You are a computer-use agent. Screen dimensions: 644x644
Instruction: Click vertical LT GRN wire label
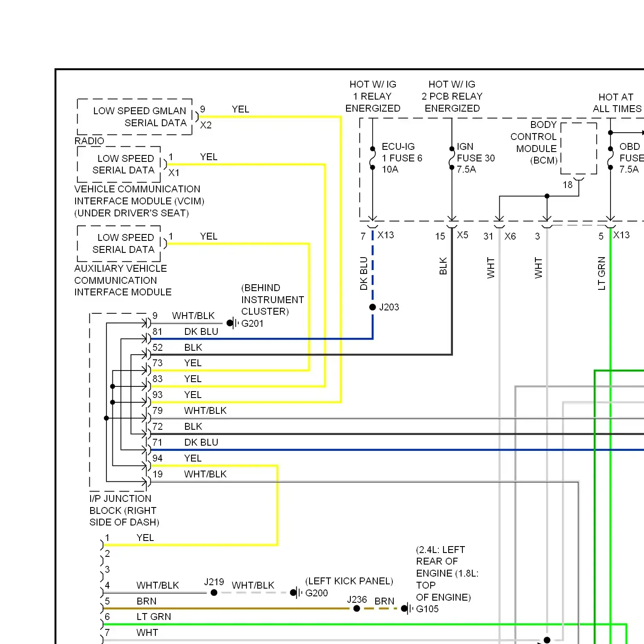(601, 273)
